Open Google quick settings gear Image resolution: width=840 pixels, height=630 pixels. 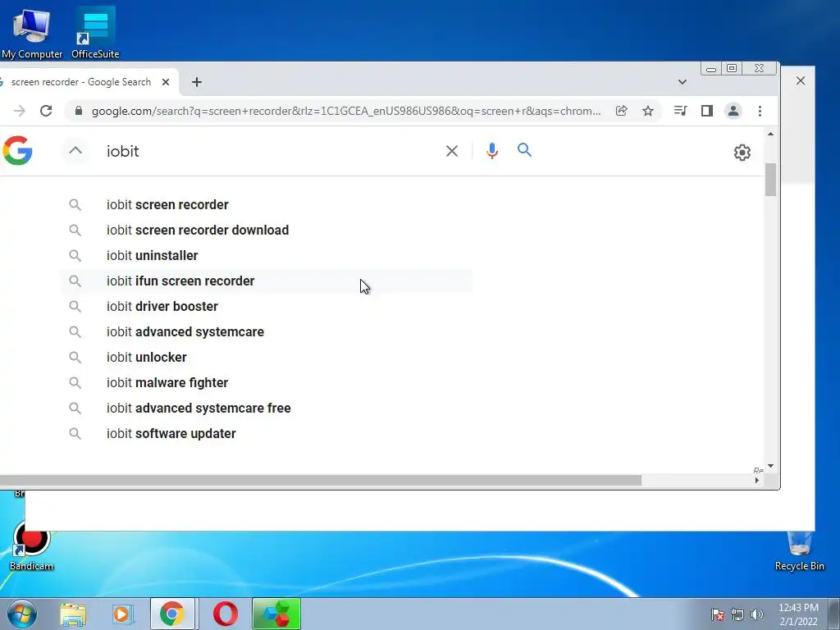click(742, 153)
